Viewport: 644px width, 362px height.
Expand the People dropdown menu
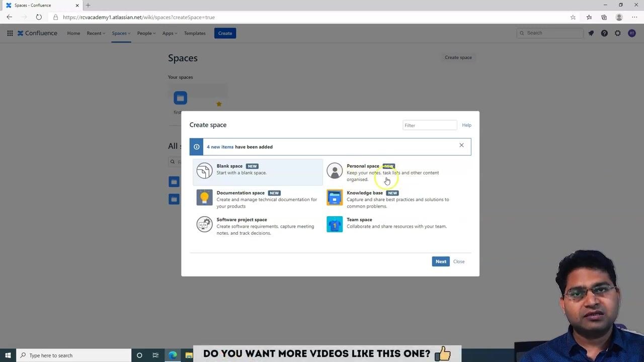pyautogui.click(x=146, y=33)
